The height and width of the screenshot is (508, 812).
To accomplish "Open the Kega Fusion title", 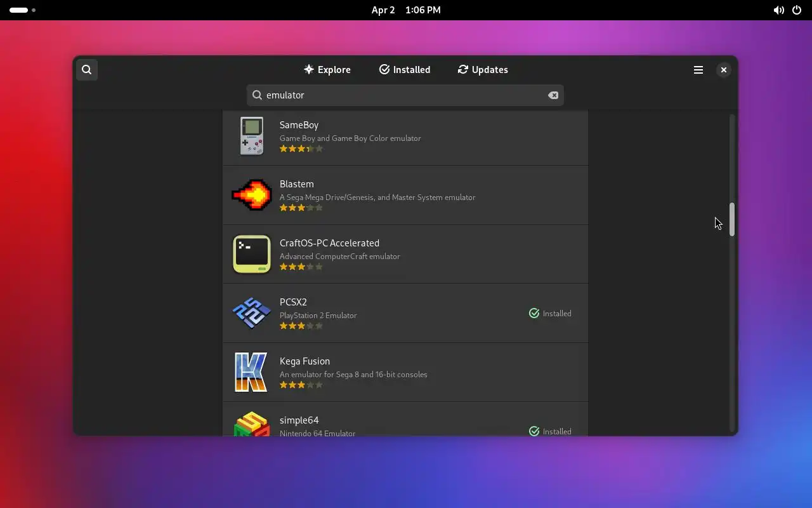I will click(x=304, y=361).
